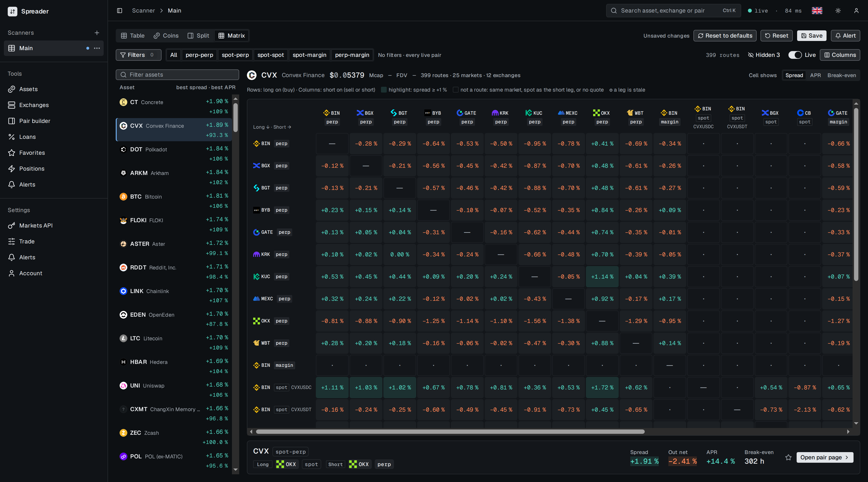
Task: Click the matrix vertical scrollbar
Action: click(856, 194)
